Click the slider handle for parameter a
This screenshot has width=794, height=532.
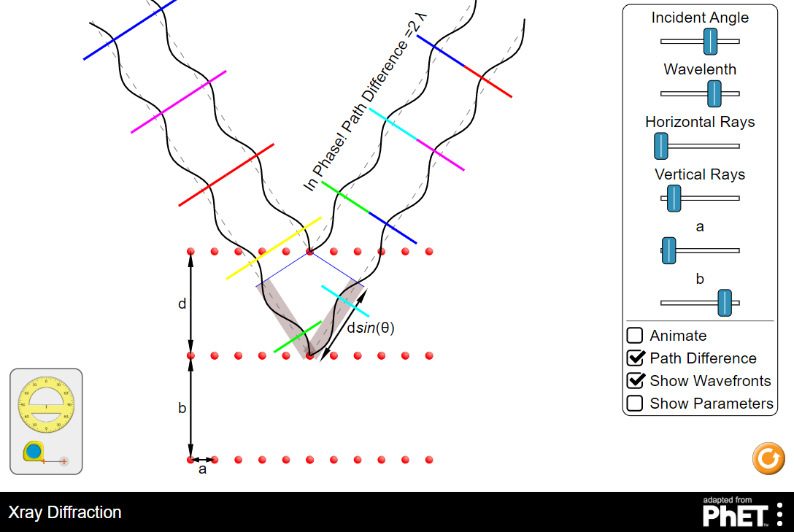669,250
